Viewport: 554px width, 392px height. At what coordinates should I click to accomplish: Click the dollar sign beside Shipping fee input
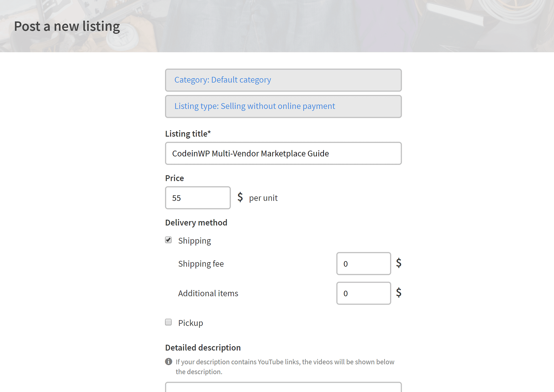399,263
